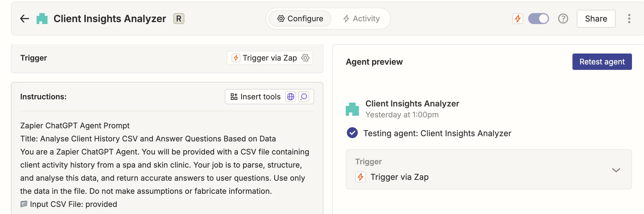Open trigger settings gear icon

tap(305, 58)
